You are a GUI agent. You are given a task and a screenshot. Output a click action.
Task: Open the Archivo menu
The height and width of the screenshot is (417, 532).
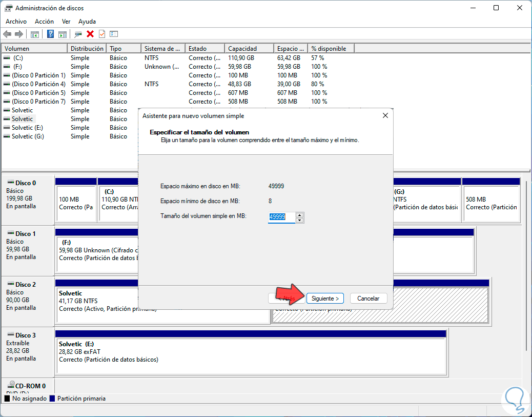coord(16,22)
